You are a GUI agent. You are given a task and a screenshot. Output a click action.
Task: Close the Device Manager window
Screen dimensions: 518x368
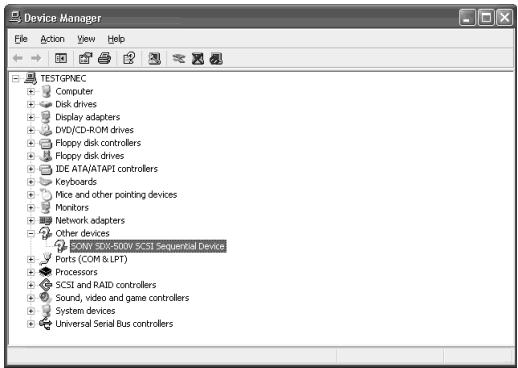click(x=505, y=17)
